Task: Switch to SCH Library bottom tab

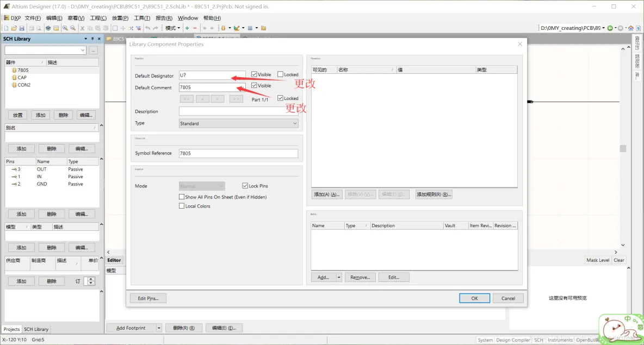Action: pos(36,329)
